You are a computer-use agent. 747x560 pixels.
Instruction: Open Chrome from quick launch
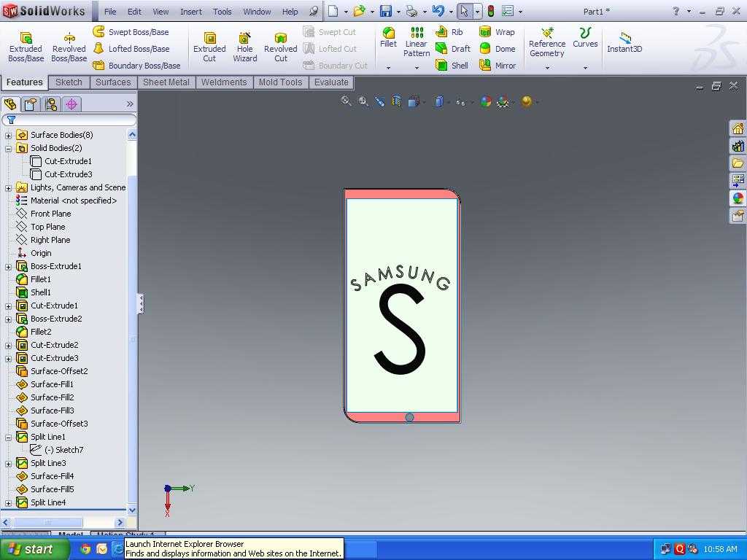coord(85,549)
